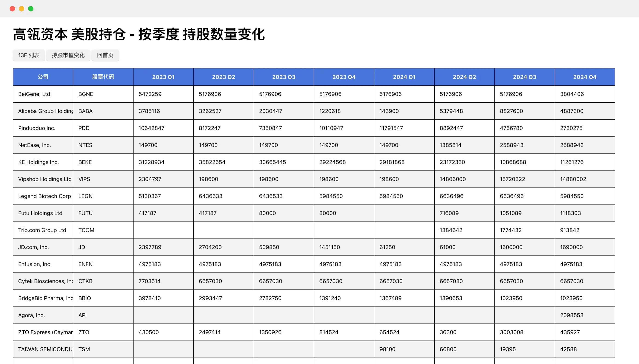Select the Trip.com Group Ltd company cell
The width and height of the screenshot is (639, 364).
coord(43,230)
